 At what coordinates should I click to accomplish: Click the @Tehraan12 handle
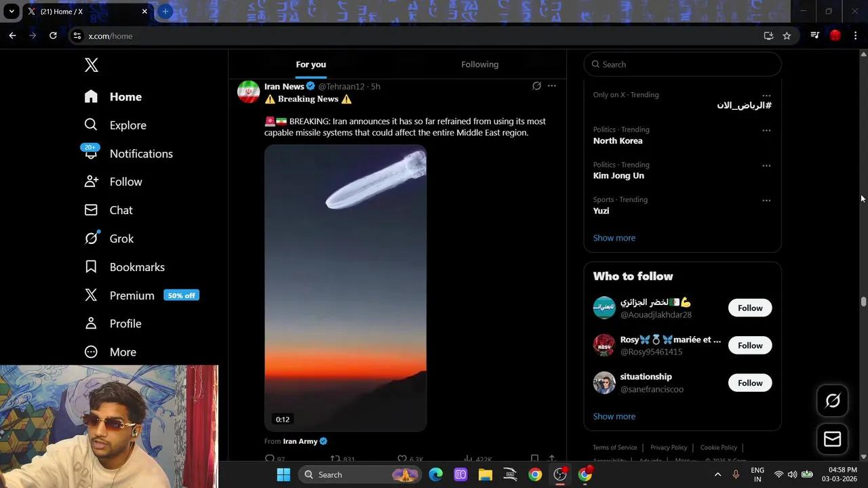click(x=341, y=87)
